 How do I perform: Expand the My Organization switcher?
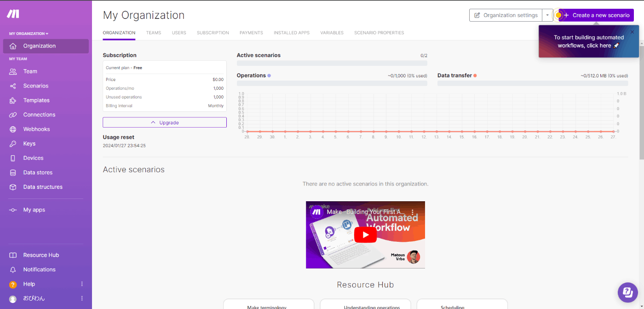(29, 34)
